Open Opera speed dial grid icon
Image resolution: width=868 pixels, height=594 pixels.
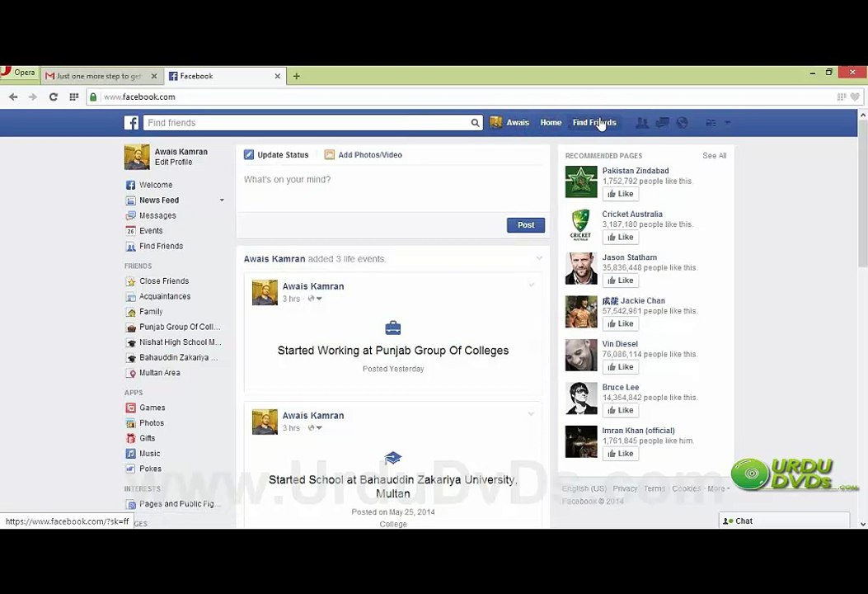coord(73,97)
